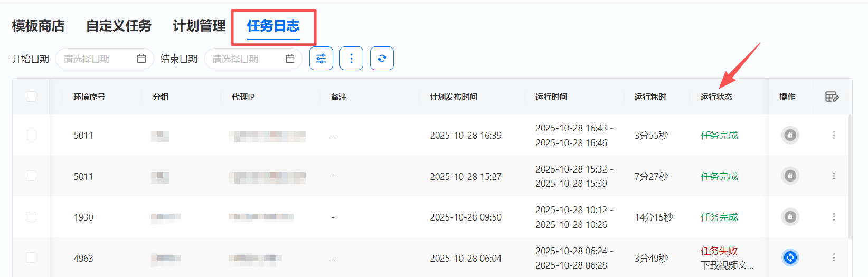Viewport: 868px width, 277px height.
Task: Select the checkbox for environment 4963
Action: (x=31, y=257)
